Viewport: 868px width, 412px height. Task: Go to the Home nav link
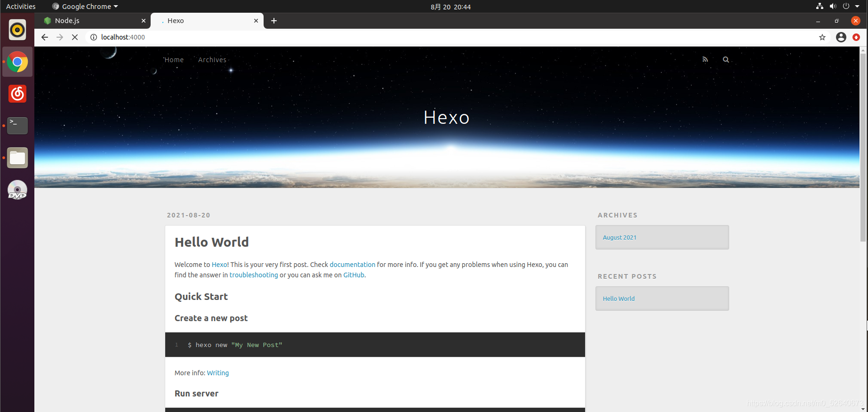[174, 60]
